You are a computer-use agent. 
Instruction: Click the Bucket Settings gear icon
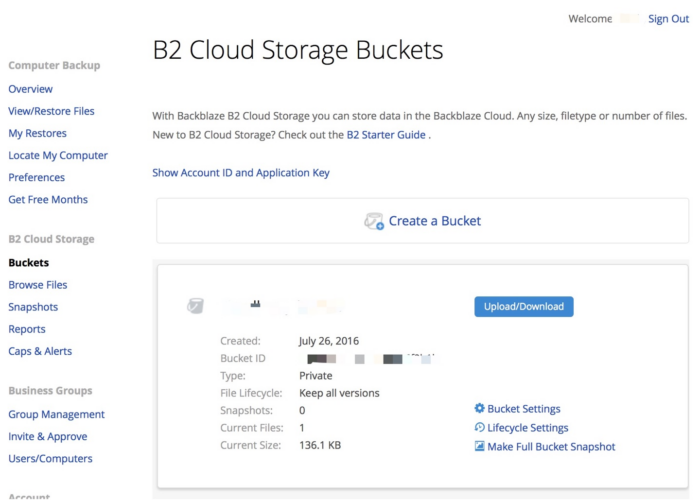(479, 408)
